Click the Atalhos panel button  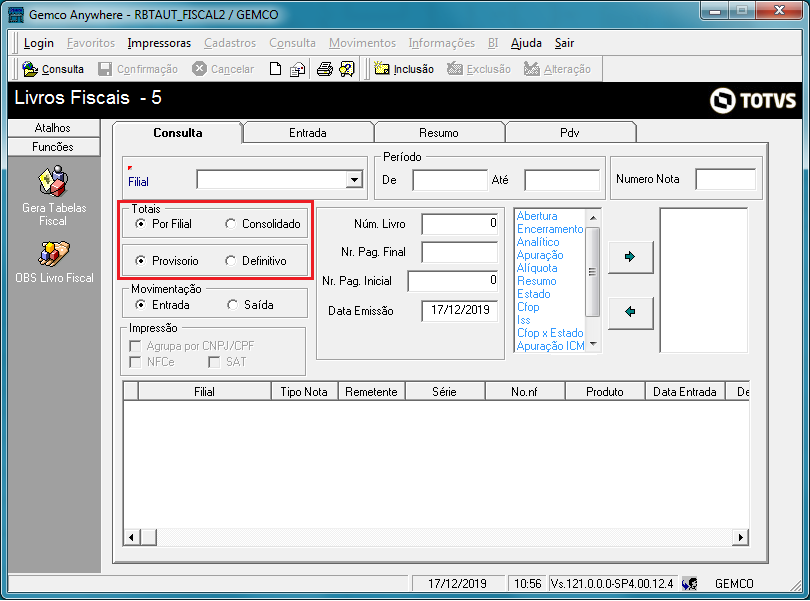tap(54, 128)
